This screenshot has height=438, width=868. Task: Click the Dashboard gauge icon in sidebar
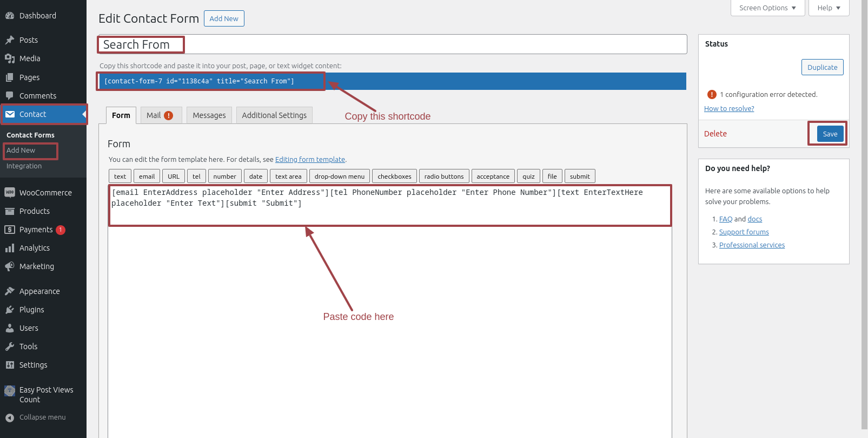coord(10,16)
